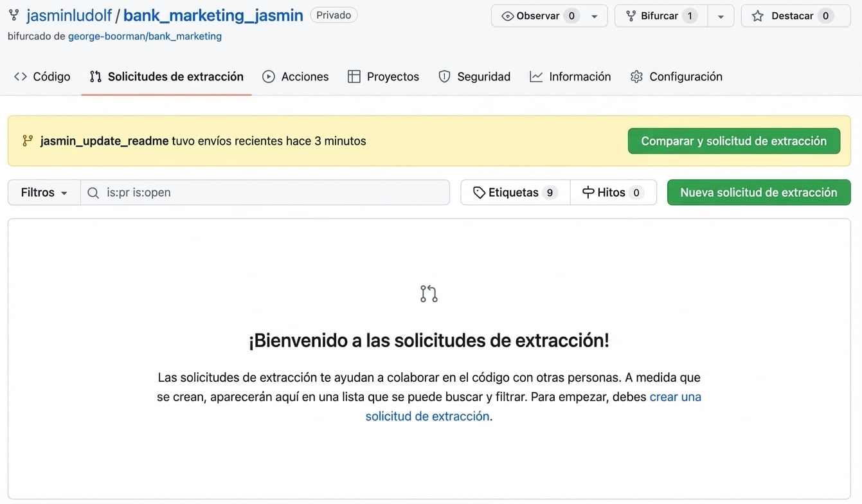Click the gear icon in Configuración
The width and height of the screenshot is (862, 504).
tap(636, 76)
